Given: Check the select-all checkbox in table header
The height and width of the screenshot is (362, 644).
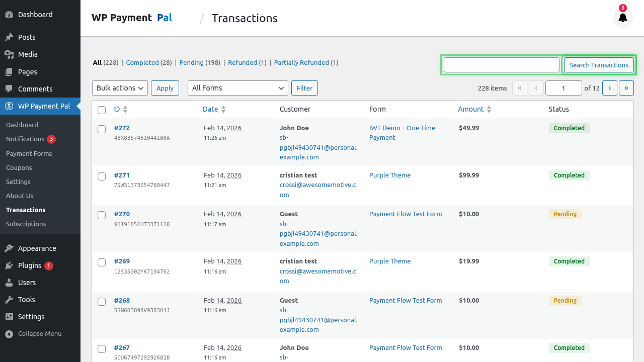Looking at the screenshot, I should point(102,110).
